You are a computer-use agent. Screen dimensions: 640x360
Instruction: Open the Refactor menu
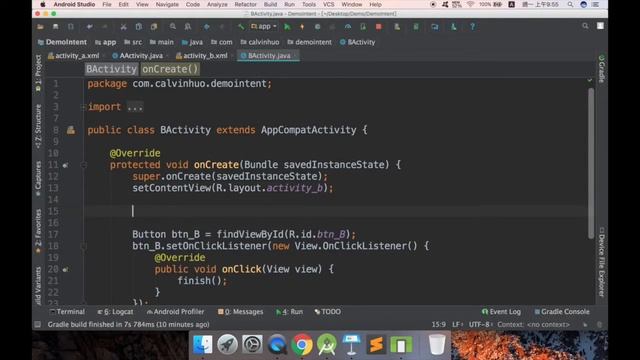click(245, 4)
